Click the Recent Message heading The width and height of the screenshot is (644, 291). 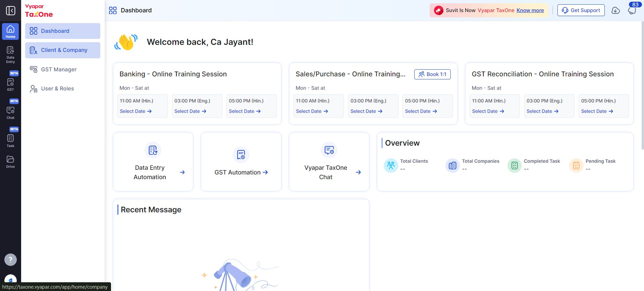151,210
